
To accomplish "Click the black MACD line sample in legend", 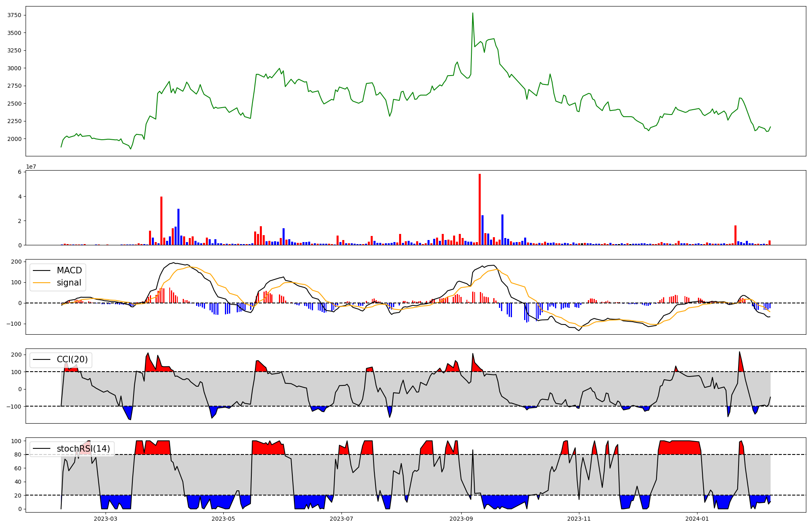I will click(41, 271).
